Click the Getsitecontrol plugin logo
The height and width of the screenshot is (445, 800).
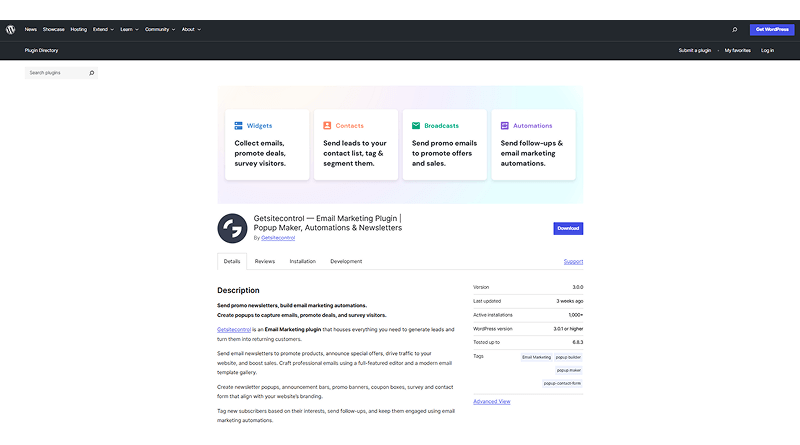(232, 228)
